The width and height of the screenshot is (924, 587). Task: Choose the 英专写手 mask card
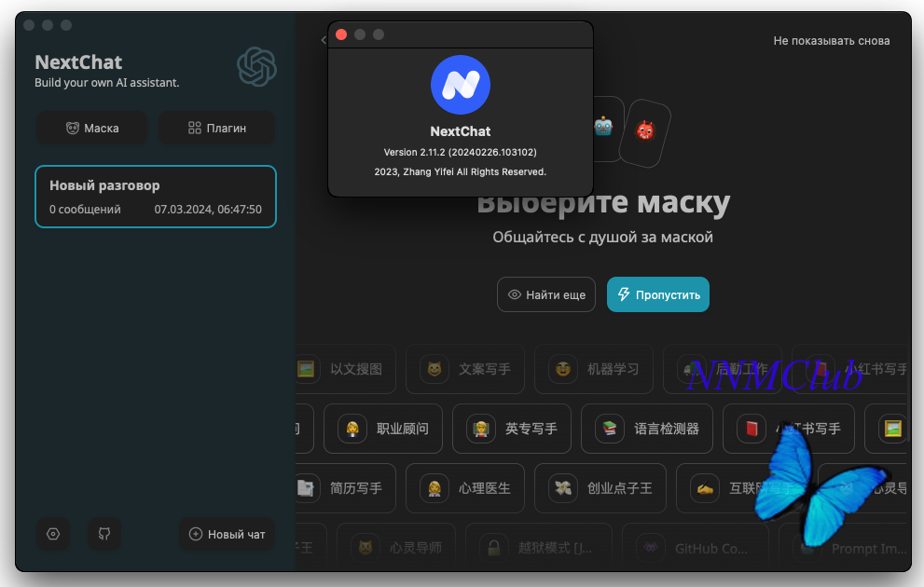[x=512, y=429]
